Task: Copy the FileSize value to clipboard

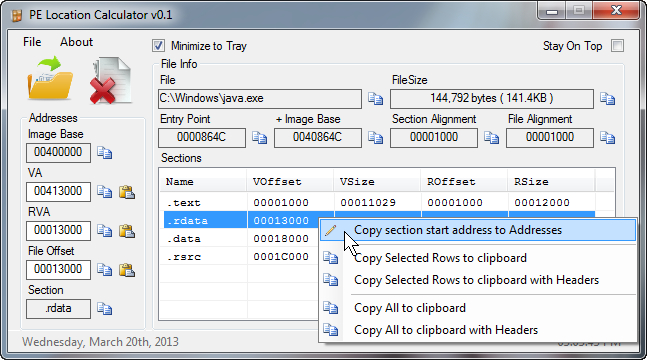Action: 607,99
